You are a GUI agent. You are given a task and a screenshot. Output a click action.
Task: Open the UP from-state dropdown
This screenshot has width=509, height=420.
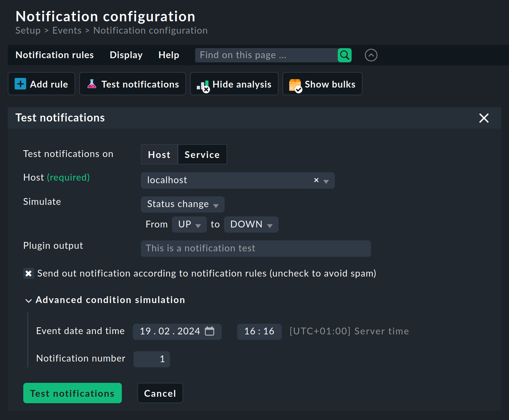pyautogui.click(x=189, y=225)
